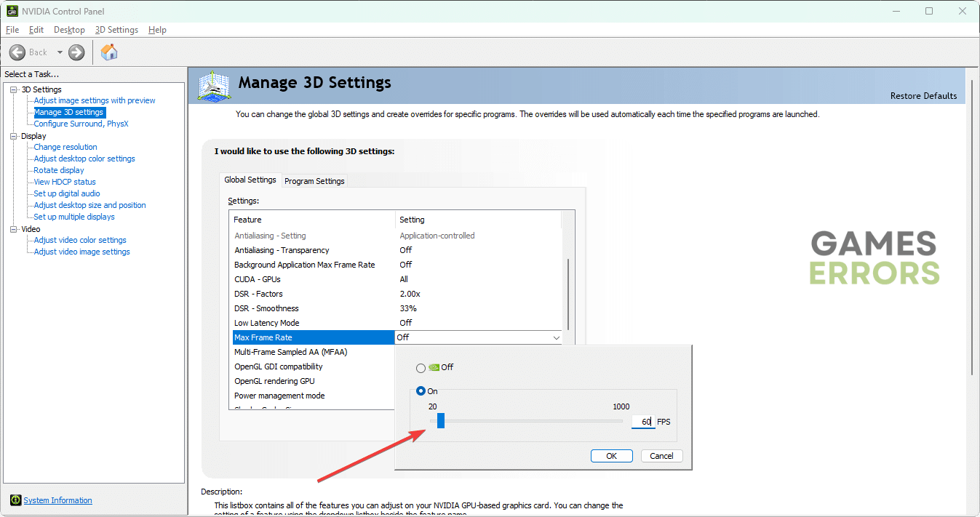Collapse the Display tree node

tap(13, 136)
